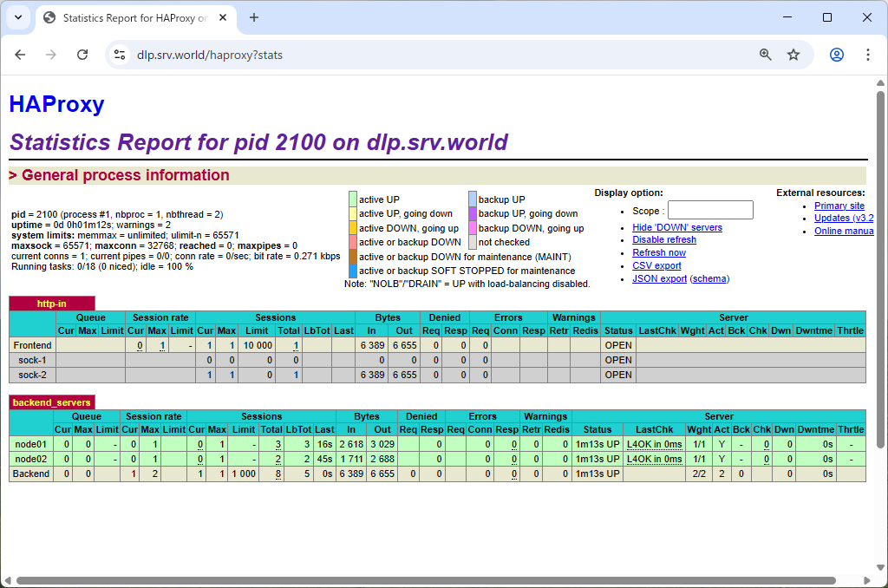Click the HAProxy favicon on the browser tab
This screenshot has width=888, height=588.
pyautogui.click(x=49, y=17)
